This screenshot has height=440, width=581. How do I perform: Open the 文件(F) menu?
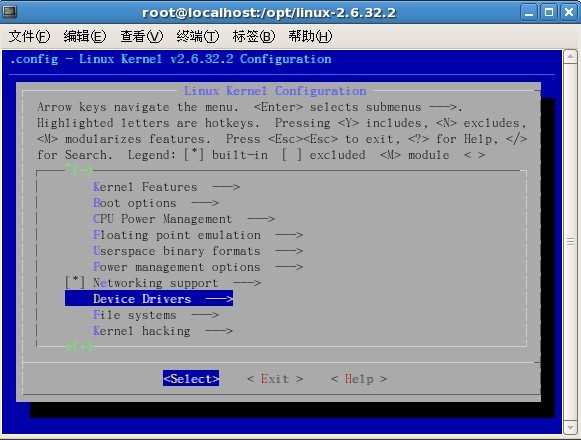29,36
